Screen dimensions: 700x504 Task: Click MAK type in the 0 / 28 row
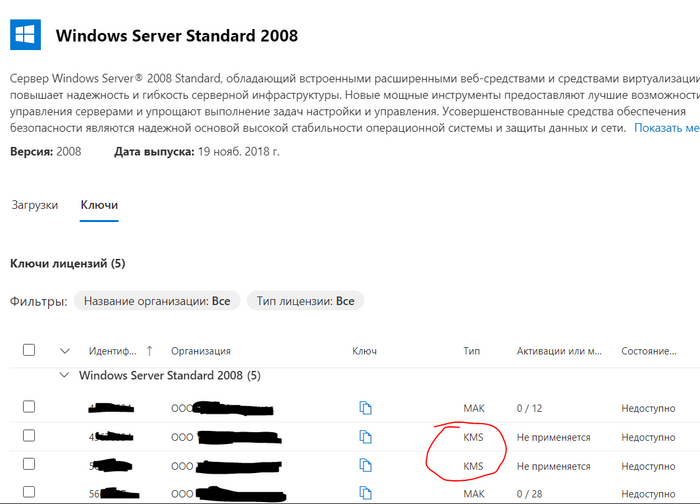[474, 494]
